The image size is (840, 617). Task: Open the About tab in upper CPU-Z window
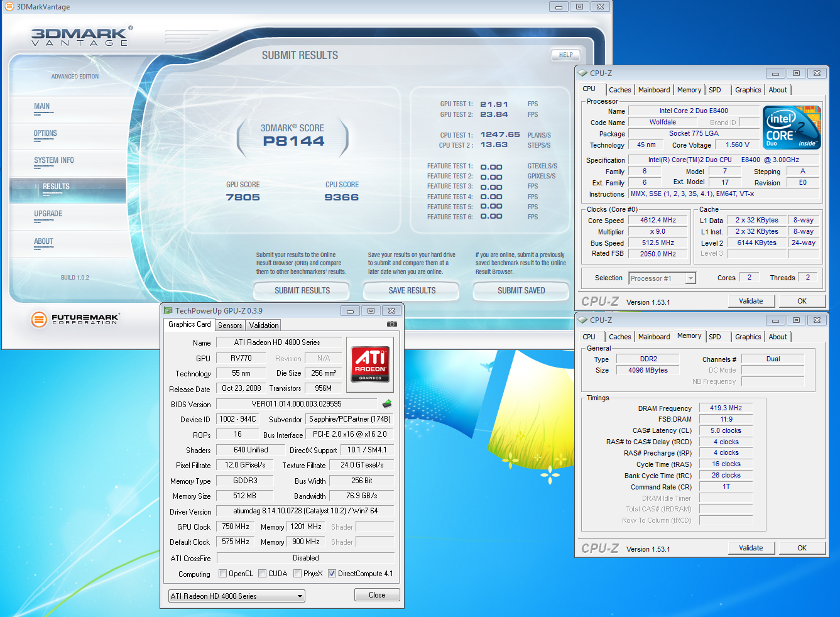(x=778, y=90)
